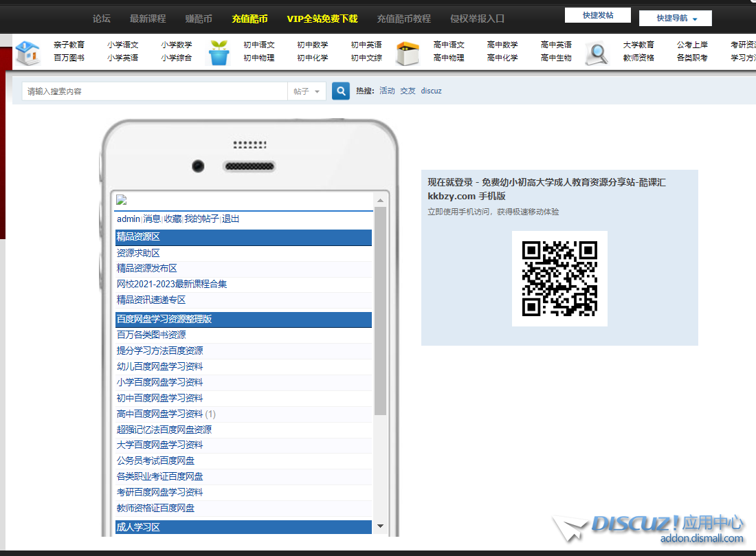The height and width of the screenshot is (556, 756).
Task: Click the toolbox icon next to 高中语文
Action: [408, 53]
